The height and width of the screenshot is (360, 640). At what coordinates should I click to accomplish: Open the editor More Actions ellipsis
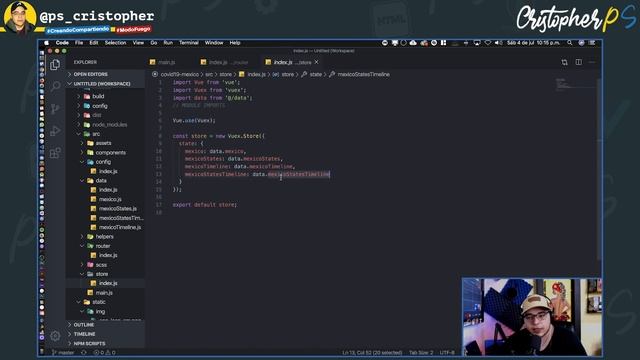(x=592, y=62)
